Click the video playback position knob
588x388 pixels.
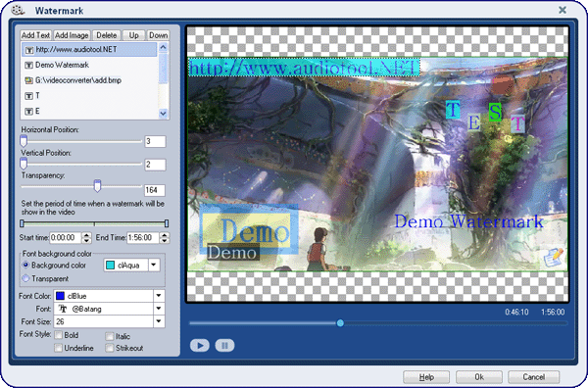click(x=340, y=322)
